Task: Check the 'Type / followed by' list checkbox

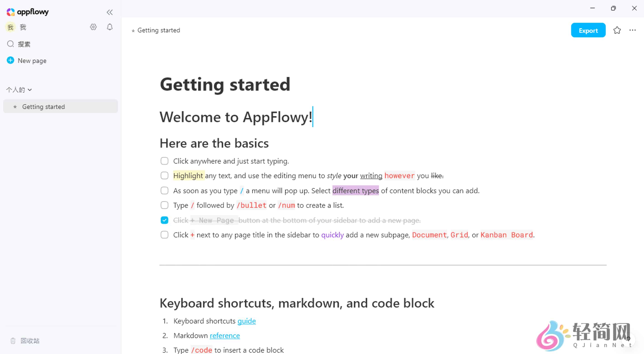Action: click(164, 205)
